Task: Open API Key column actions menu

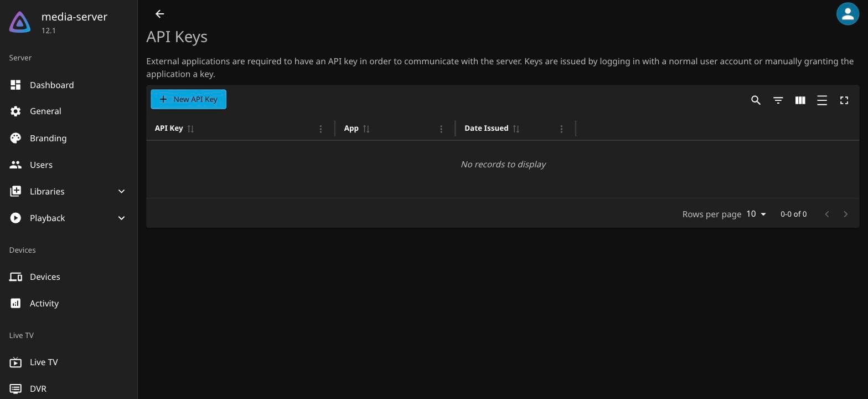Action: [321, 129]
